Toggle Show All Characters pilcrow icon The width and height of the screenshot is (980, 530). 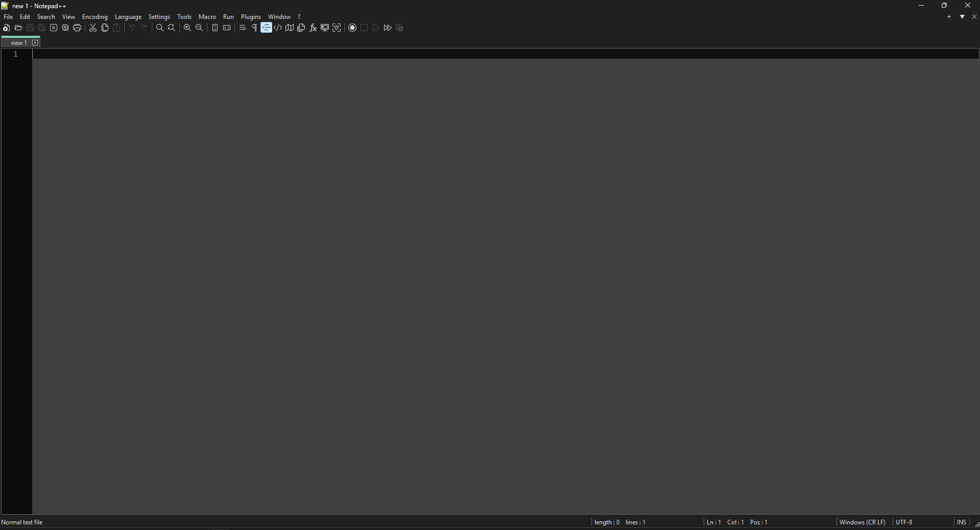[x=254, y=28]
